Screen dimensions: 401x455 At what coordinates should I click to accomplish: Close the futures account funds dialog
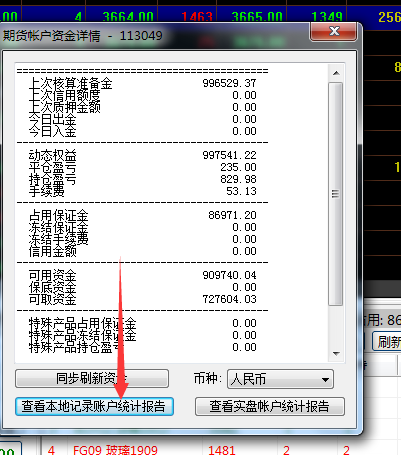coord(333,32)
